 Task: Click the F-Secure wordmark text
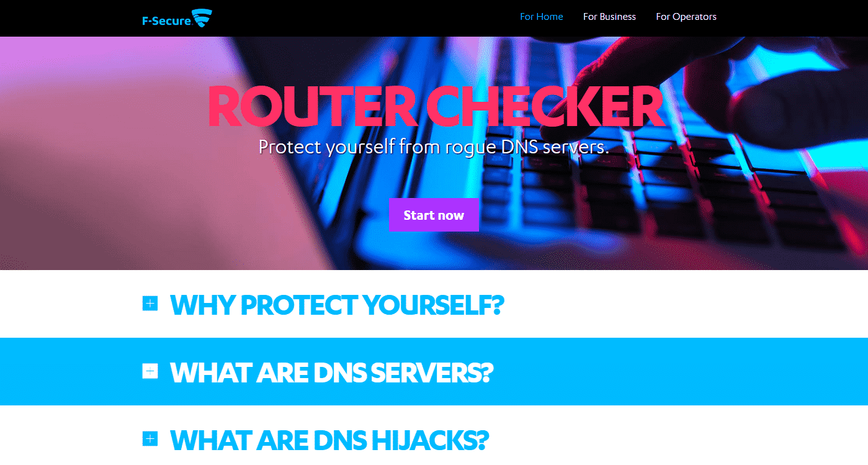[166, 22]
